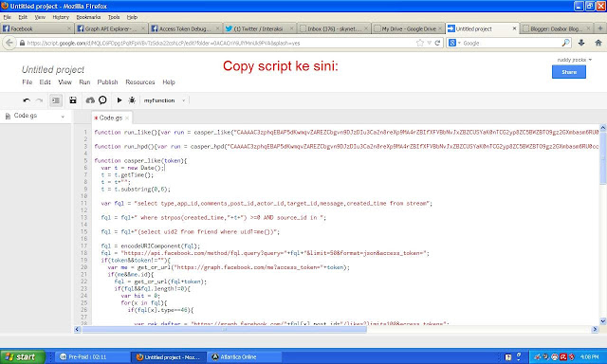Image resolution: width=607 pixels, height=364 pixels.
Task: Open the Code.gs file options arrow
Action: click(x=63, y=117)
